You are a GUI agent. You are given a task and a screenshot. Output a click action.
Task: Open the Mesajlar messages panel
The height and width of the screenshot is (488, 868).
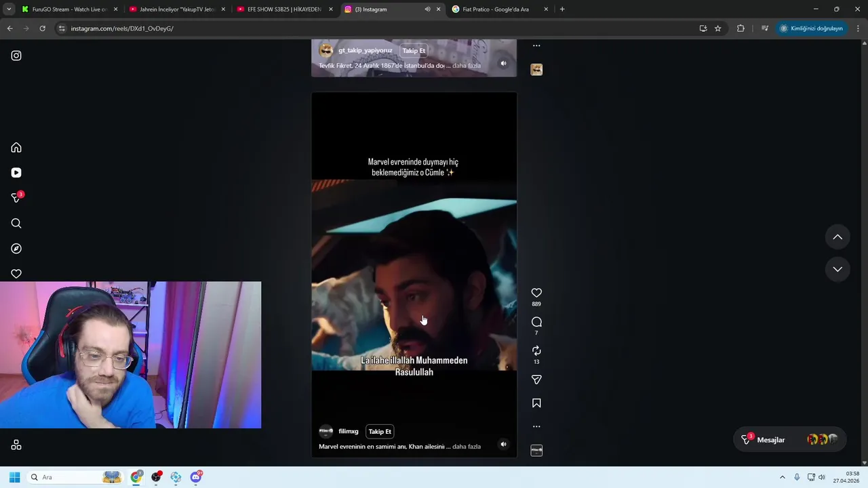(x=790, y=440)
